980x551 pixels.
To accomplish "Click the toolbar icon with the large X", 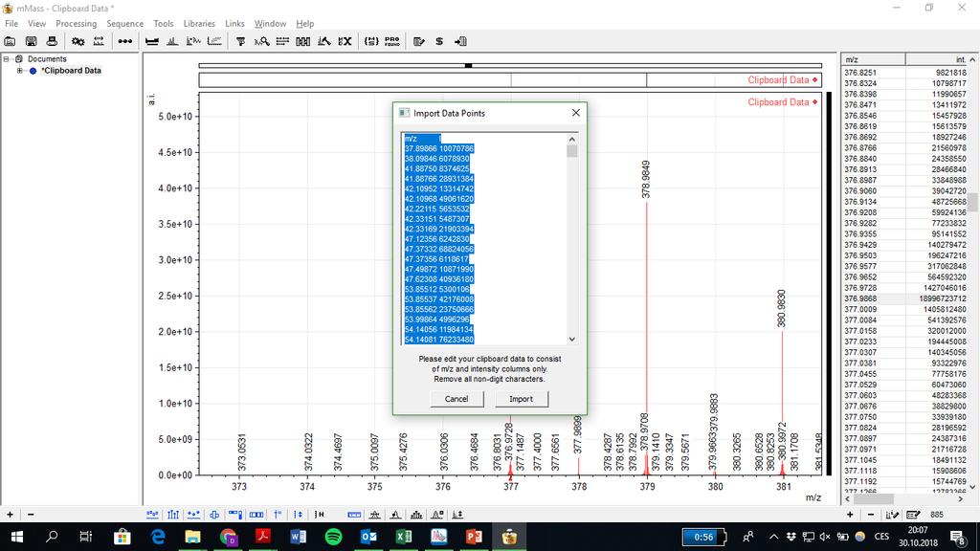I will point(345,41).
